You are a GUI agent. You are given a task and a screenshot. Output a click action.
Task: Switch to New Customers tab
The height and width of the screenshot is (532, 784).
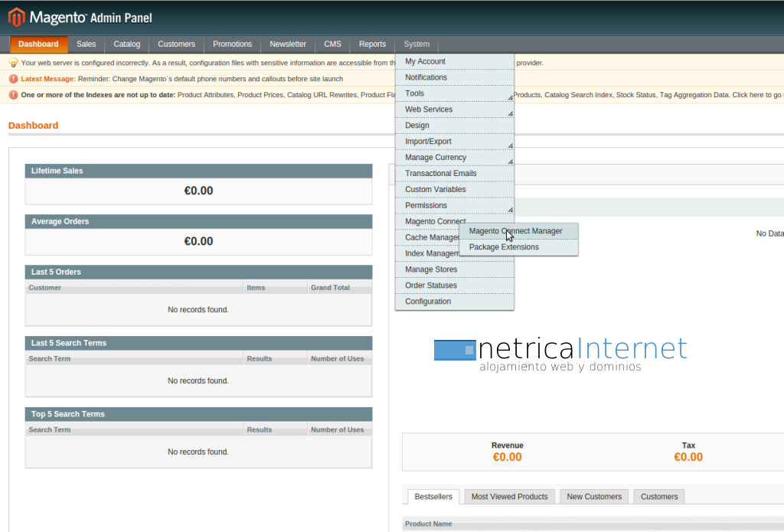pyautogui.click(x=593, y=497)
